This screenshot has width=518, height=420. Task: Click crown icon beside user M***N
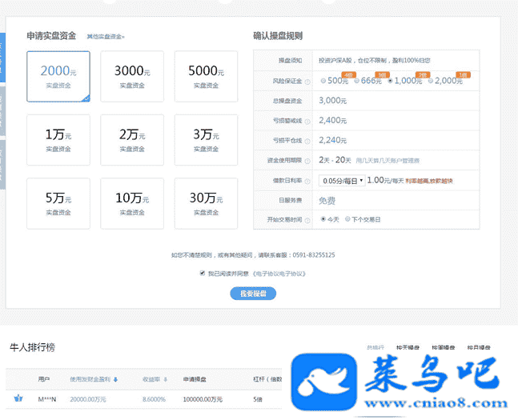[x=18, y=398]
